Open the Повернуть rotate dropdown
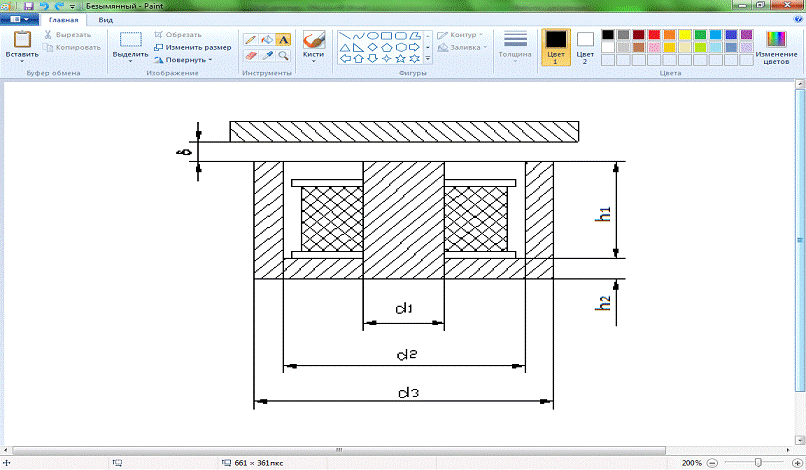This screenshot has height=470, width=806. pyautogui.click(x=183, y=59)
